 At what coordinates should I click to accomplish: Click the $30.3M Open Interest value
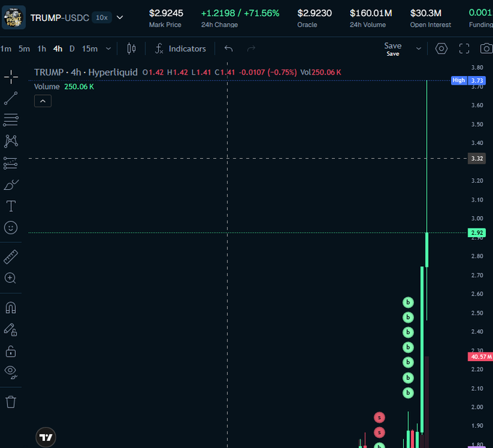[x=426, y=13]
